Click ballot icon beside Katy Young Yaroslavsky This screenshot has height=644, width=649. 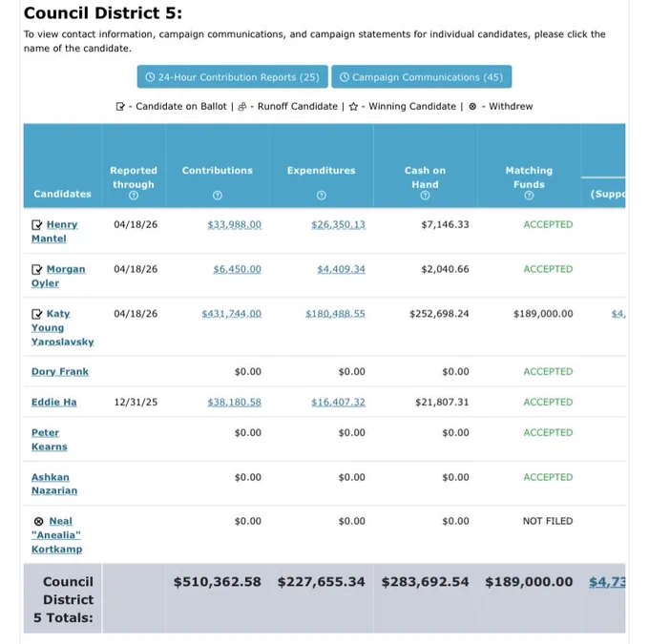click(37, 314)
